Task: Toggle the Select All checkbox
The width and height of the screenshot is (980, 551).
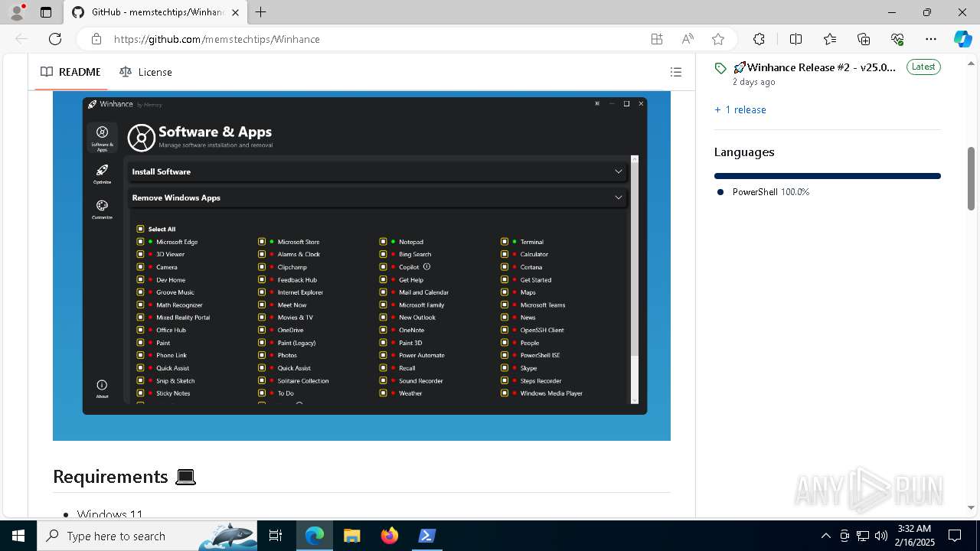Action: tap(141, 229)
